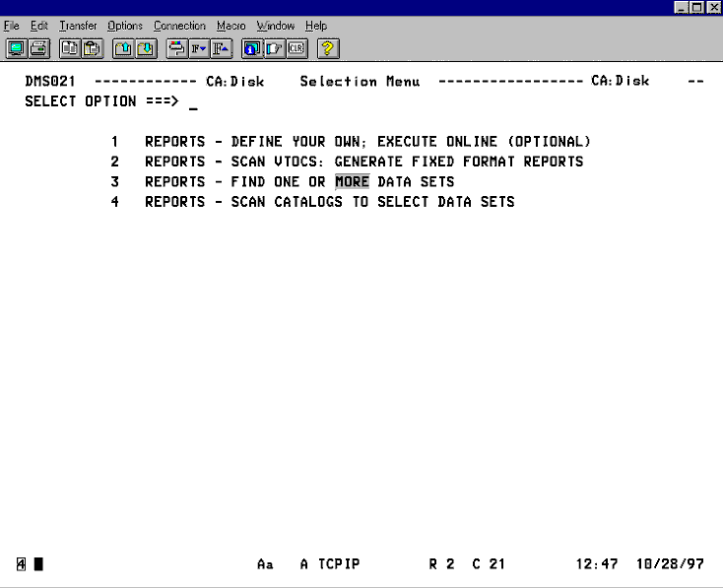
Task: Open the Options menu
Action: 125,26
